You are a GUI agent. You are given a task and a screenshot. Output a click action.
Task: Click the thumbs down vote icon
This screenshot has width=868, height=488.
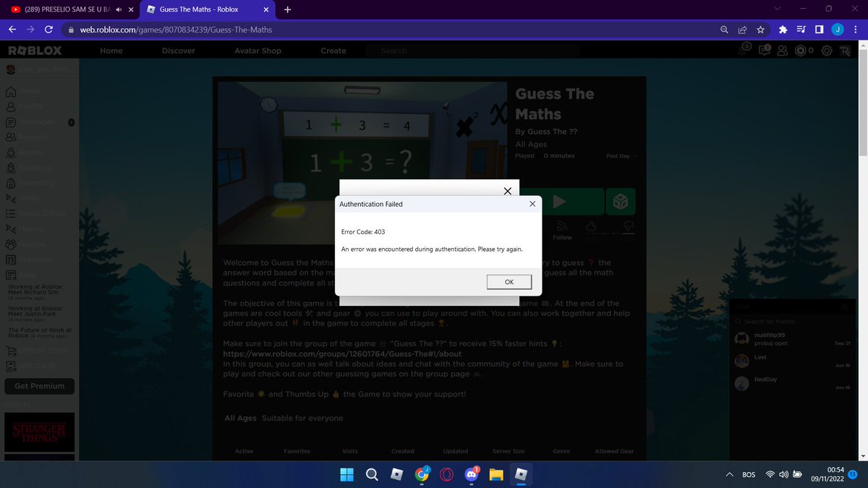[x=628, y=226]
